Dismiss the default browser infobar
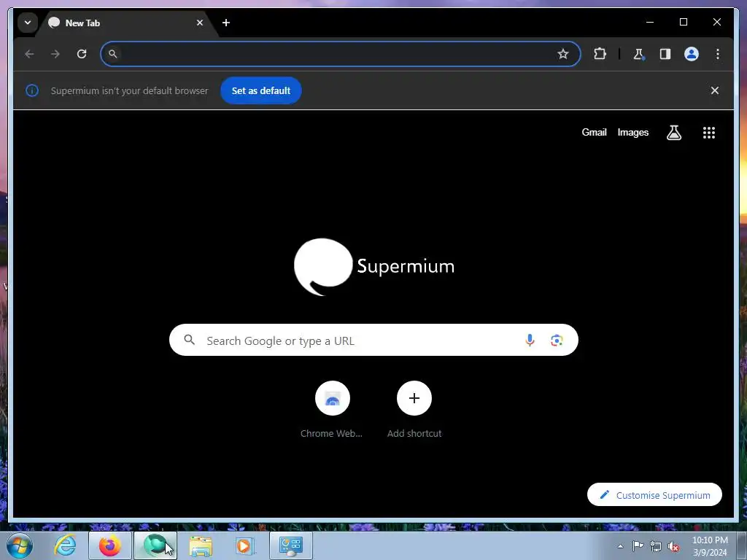Viewport: 747px width, 560px height. 715,90
